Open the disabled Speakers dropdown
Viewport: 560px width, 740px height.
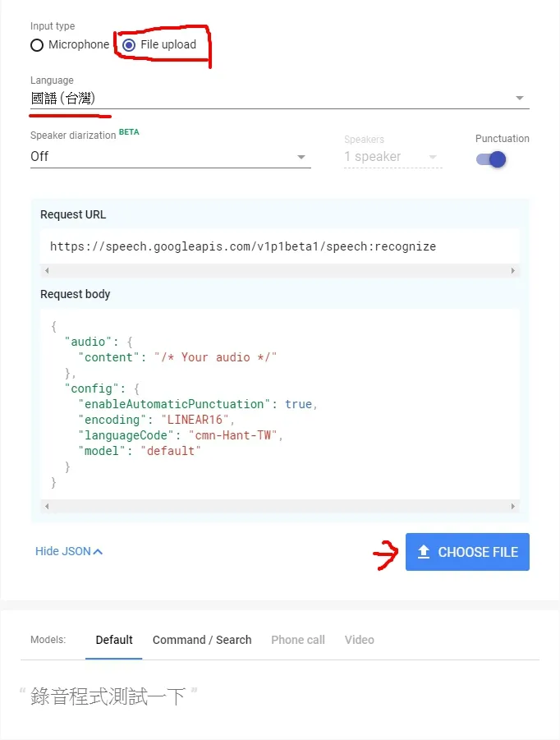[x=392, y=157]
